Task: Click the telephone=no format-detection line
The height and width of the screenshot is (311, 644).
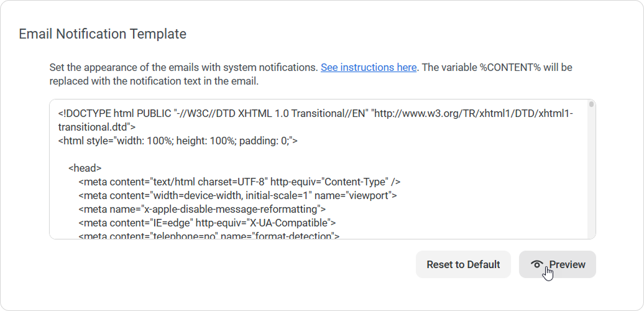Action: pyautogui.click(x=209, y=236)
